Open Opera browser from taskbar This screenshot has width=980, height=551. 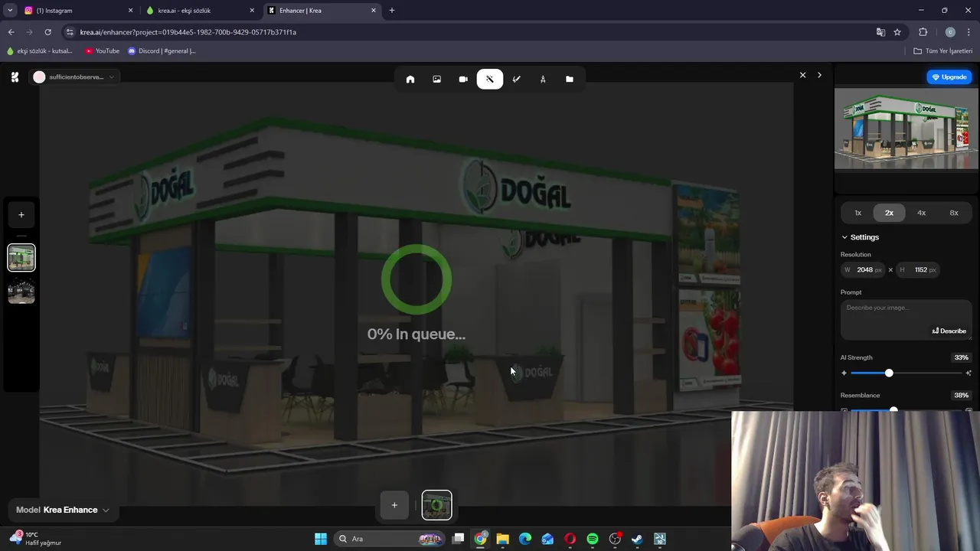(570, 539)
